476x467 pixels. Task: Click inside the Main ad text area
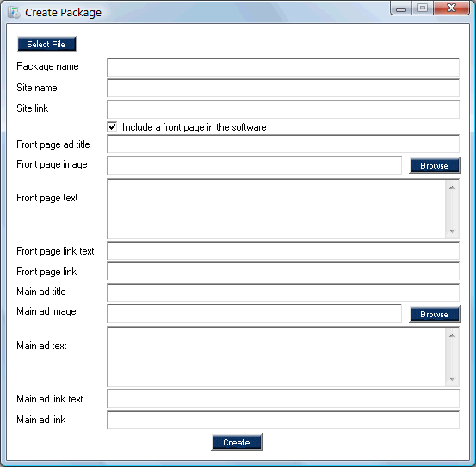tap(276, 357)
